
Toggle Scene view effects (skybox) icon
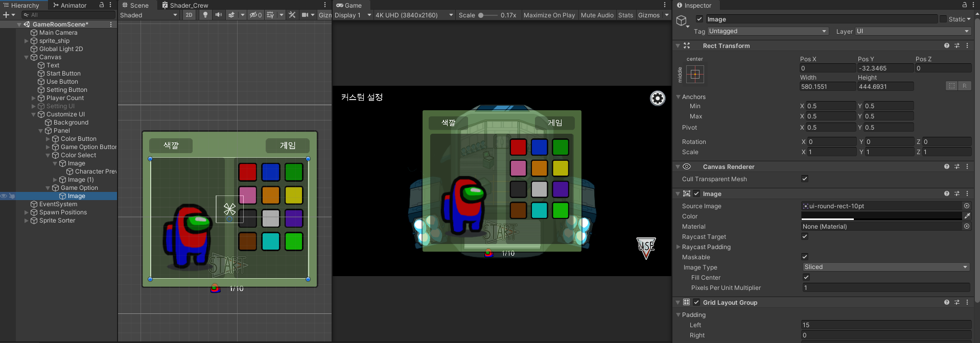[231, 15]
